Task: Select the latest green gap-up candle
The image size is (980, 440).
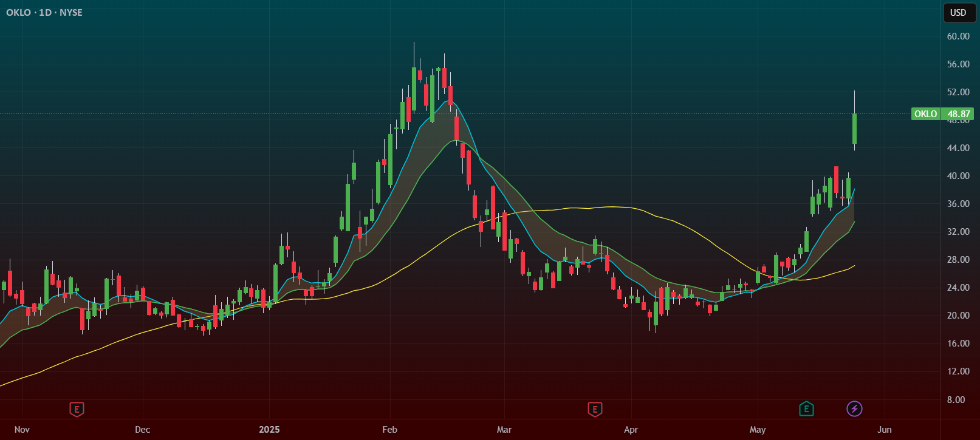Action: (854, 129)
